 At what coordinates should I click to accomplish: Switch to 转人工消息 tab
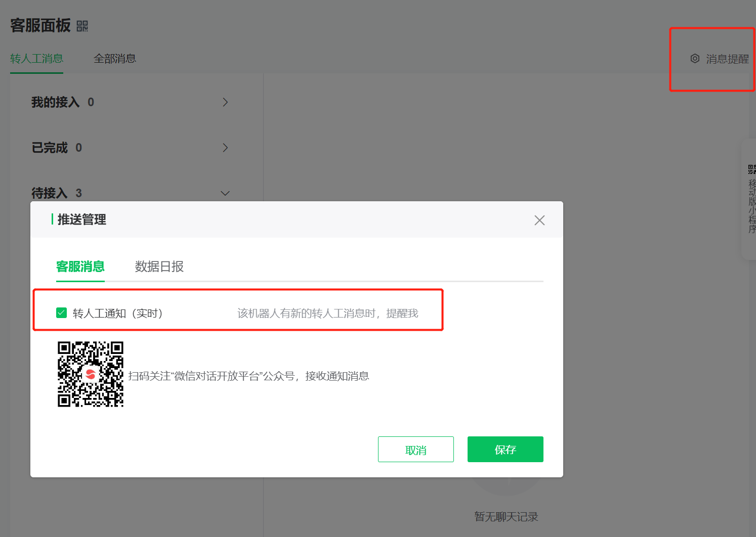pos(36,59)
